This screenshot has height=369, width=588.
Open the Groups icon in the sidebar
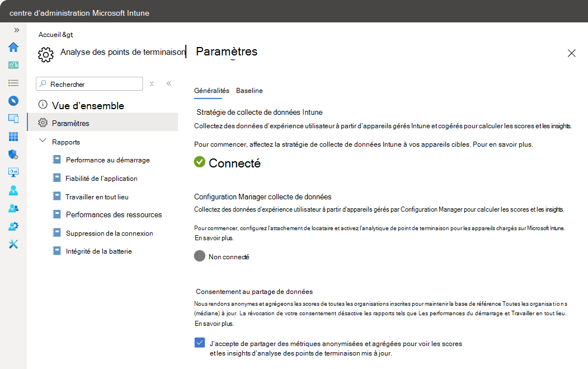pos(13,208)
